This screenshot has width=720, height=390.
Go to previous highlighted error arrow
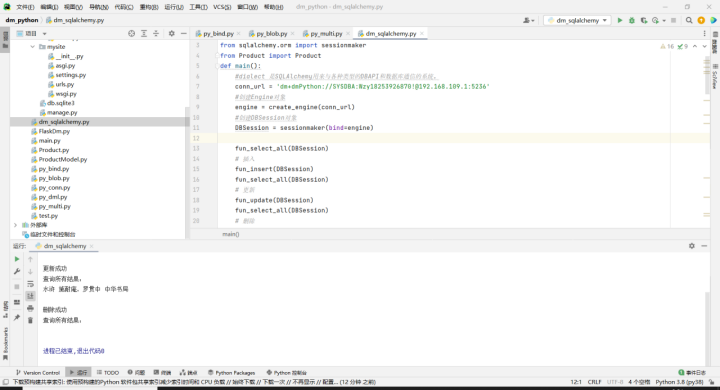click(695, 46)
